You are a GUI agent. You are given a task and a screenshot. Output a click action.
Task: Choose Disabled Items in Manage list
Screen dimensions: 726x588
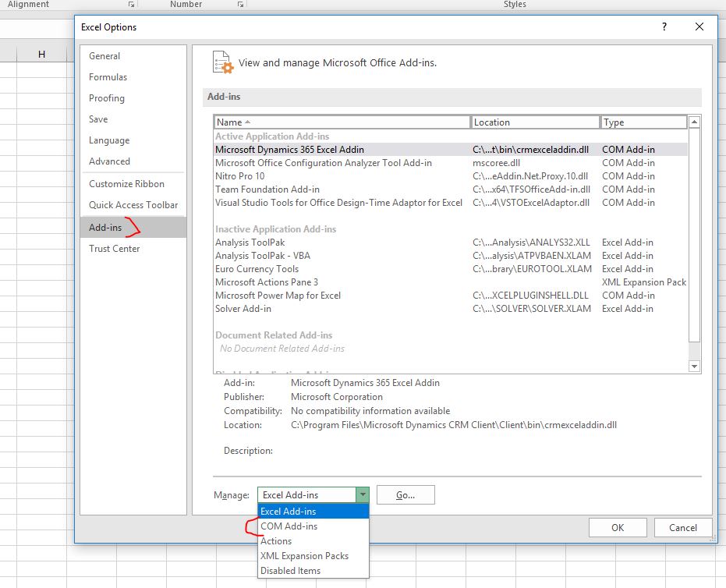(x=290, y=571)
